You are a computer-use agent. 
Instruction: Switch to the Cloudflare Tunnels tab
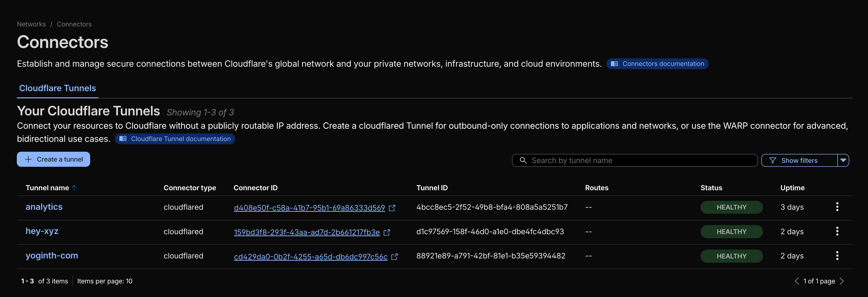[x=57, y=88]
